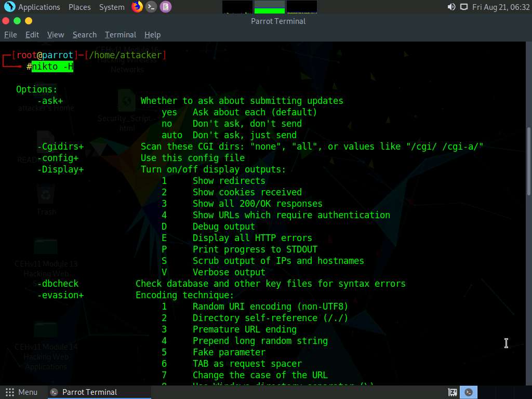Click the terminal workspace icon in taskbar
This screenshot has height=399, width=532.
[469, 393]
